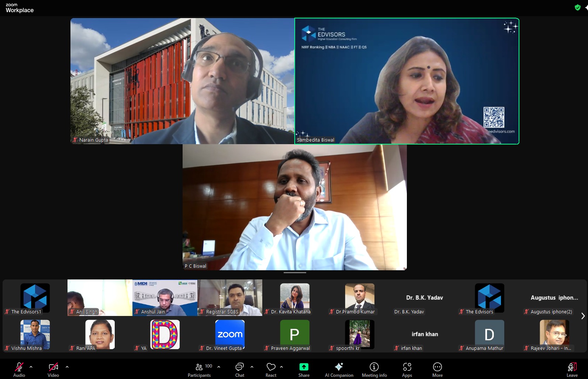Click muted mic icon beside Augustus iphone(2)
Screen dimensions: 588x379
pos(526,312)
